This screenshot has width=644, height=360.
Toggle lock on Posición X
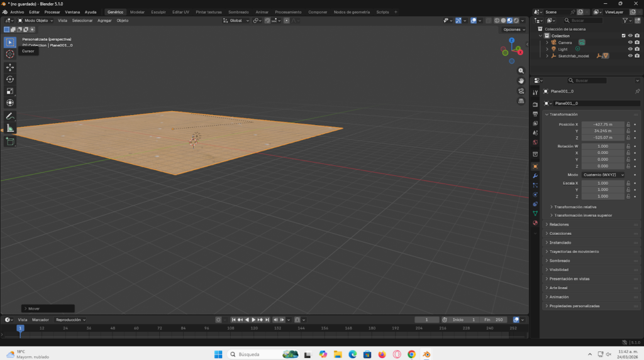coord(628,124)
